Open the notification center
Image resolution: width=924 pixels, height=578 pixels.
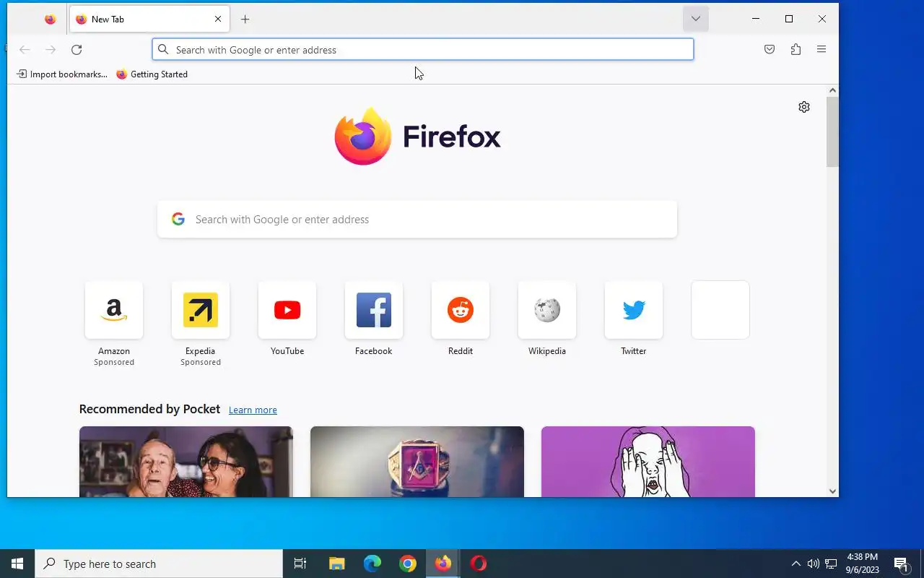click(x=901, y=564)
